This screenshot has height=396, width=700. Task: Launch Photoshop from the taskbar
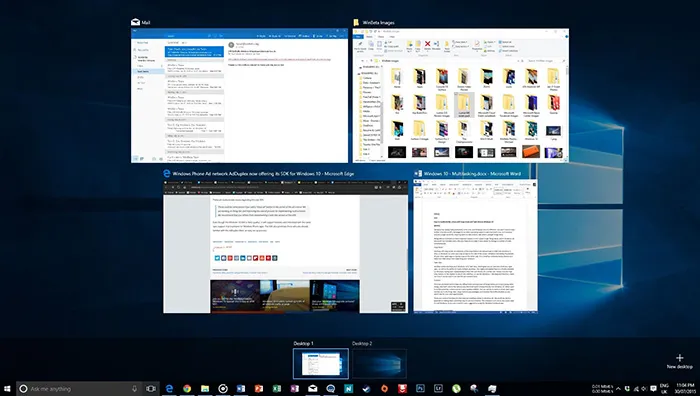pos(421,388)
